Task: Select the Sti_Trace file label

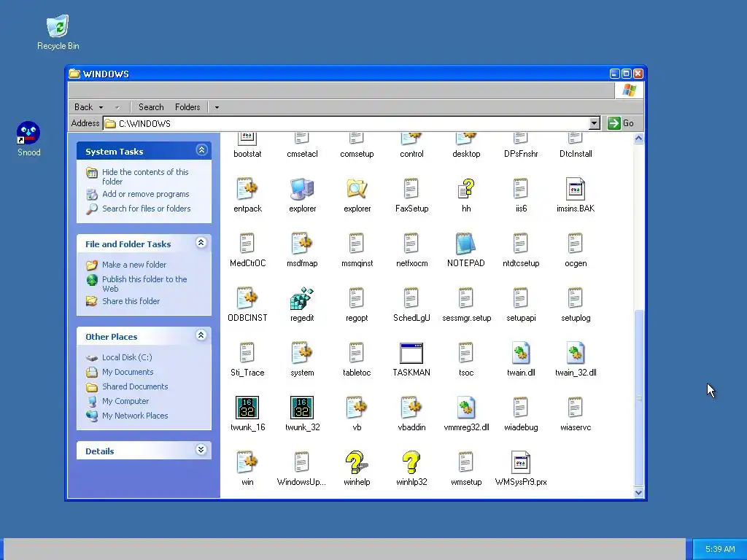Action: click(247, 373)
